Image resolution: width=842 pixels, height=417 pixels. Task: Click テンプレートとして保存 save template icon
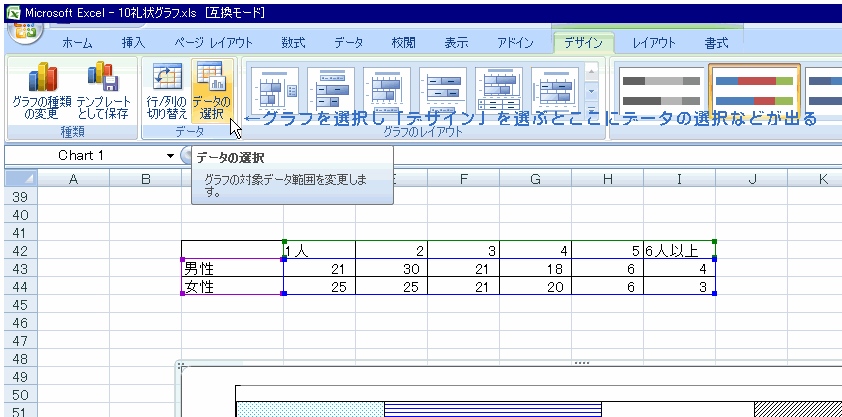coord(103,92)
